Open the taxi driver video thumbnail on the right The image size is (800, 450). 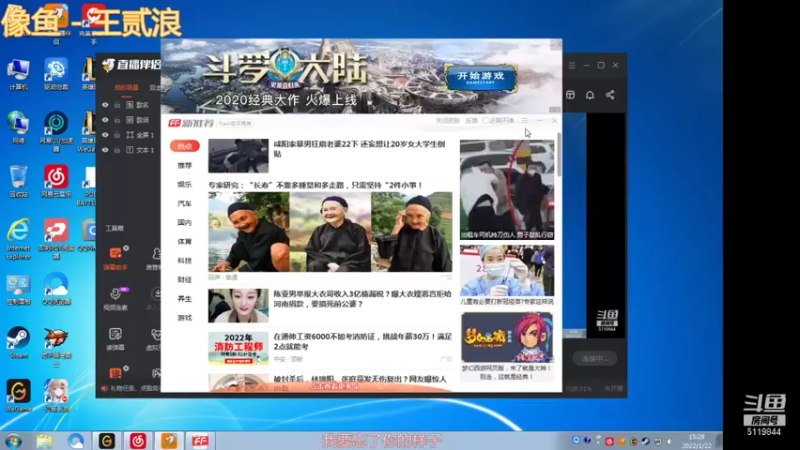pyautogui.click(x=507, y=189)
